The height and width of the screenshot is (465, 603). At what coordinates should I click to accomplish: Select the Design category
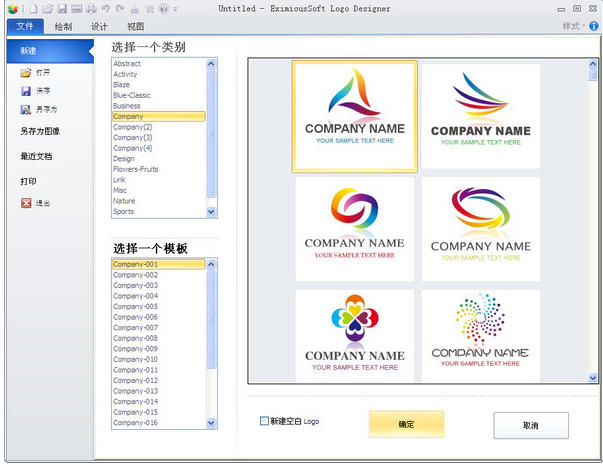point(159,159)
